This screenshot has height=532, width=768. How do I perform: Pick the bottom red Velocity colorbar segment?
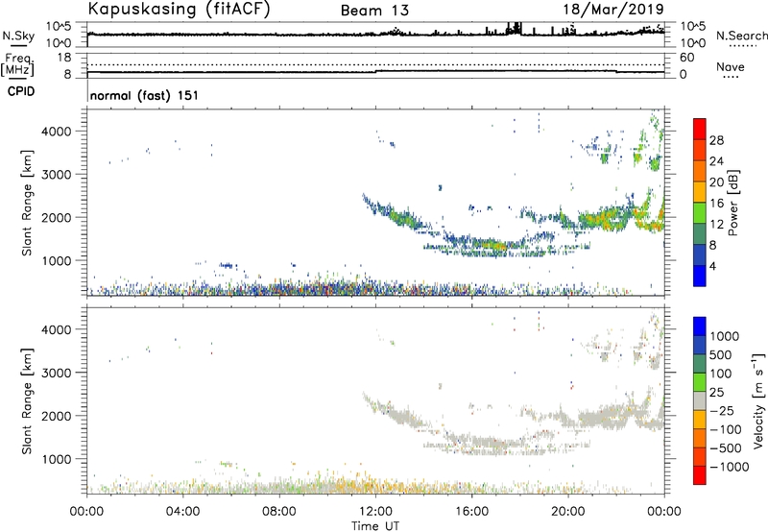(x=700, y=475)
